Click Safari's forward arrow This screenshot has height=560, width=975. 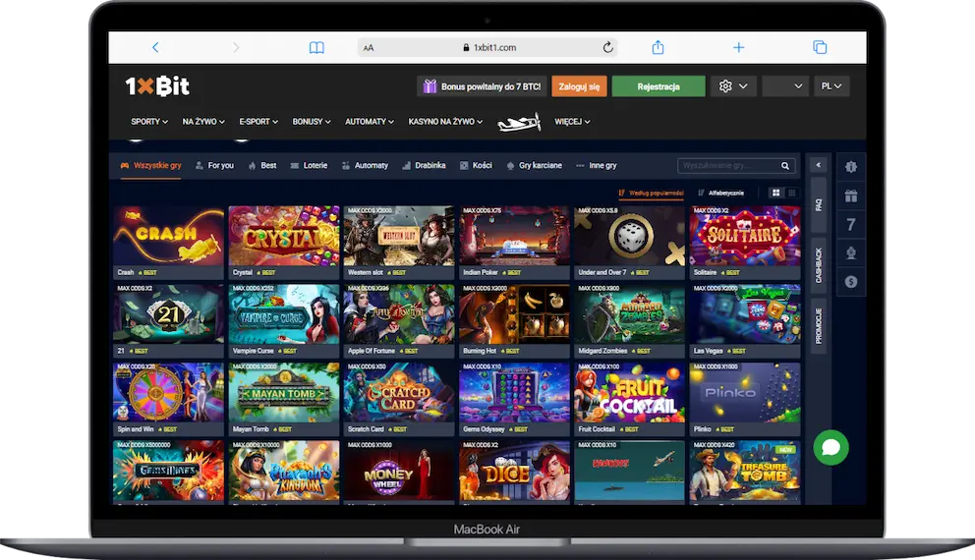click(x=236, y=47)
